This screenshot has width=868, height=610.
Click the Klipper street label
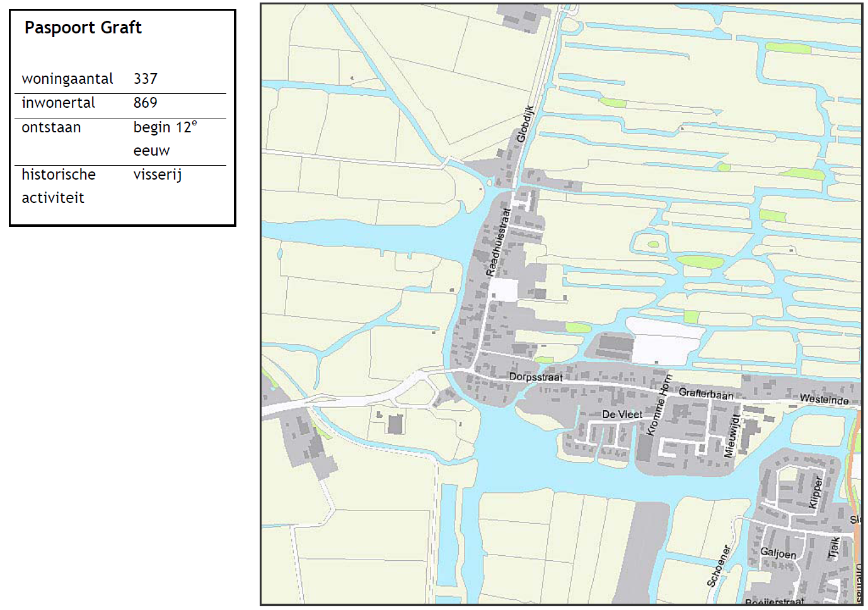pyautogui.click(x=816, y=492)
